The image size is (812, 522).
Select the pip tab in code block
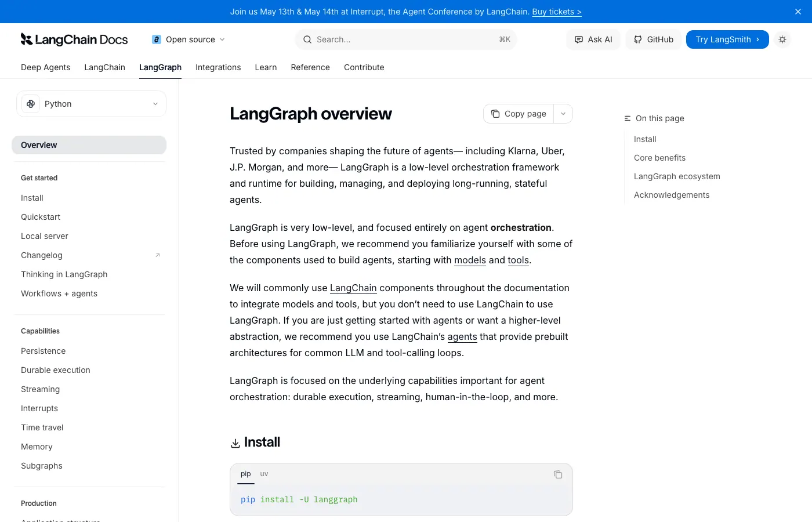tap(246, 474)
